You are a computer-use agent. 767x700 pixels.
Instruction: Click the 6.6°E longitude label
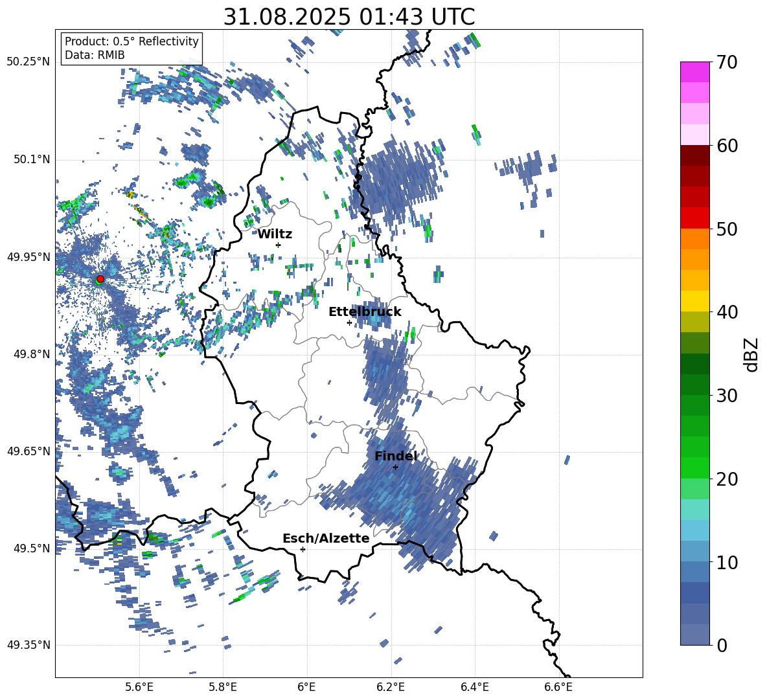(x=558, y=687)
